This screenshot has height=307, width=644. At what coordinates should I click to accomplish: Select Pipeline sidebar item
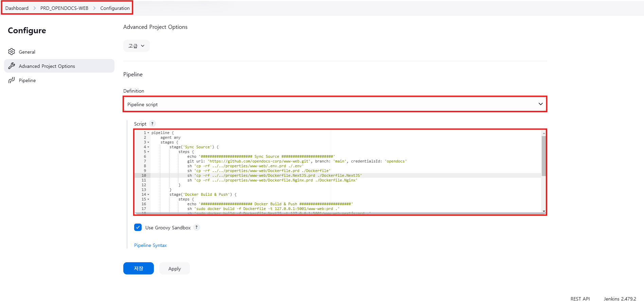click(59, 80)
